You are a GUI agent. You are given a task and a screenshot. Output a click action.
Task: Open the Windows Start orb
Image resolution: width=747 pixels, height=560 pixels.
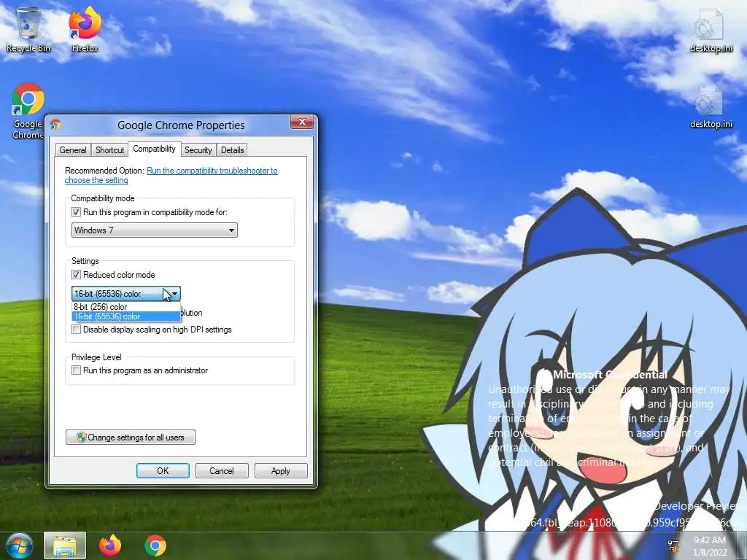[x=19, y=545]
